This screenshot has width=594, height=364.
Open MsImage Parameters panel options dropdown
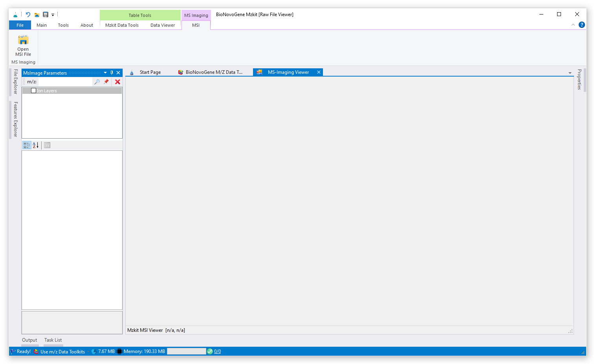105,73
